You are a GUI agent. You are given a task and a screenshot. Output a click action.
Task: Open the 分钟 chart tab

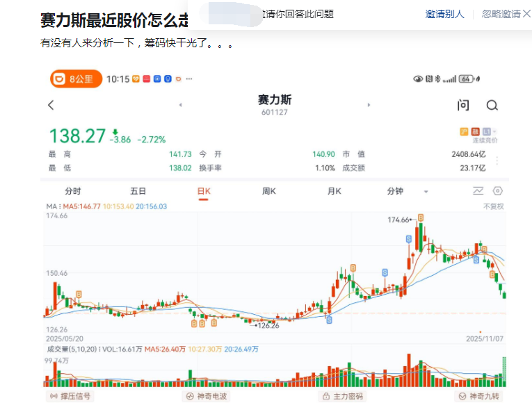point(395,191)
